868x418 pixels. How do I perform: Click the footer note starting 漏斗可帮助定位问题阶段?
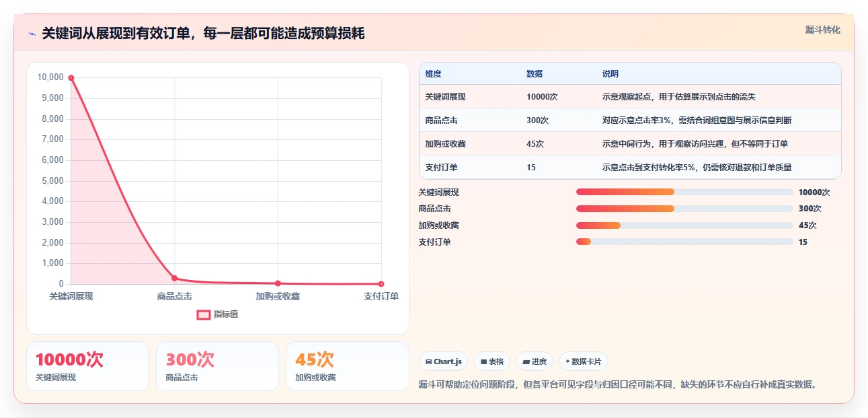[618, 385]
